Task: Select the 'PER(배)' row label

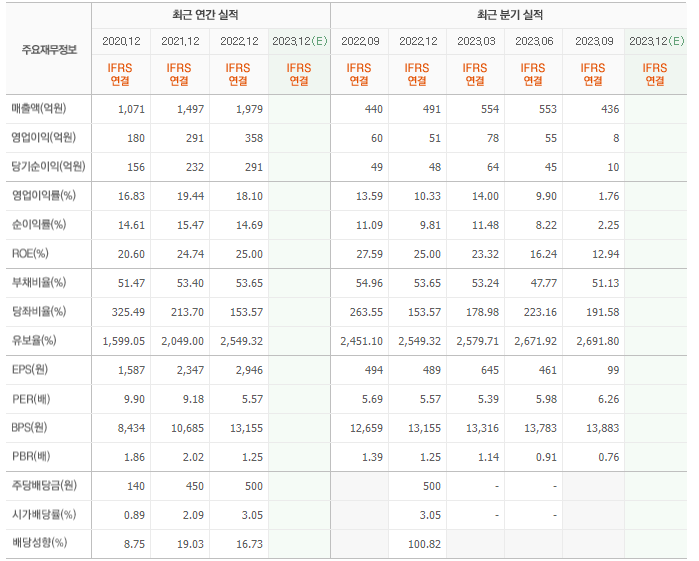Action: pyautogui.click(x=31, y=399)
